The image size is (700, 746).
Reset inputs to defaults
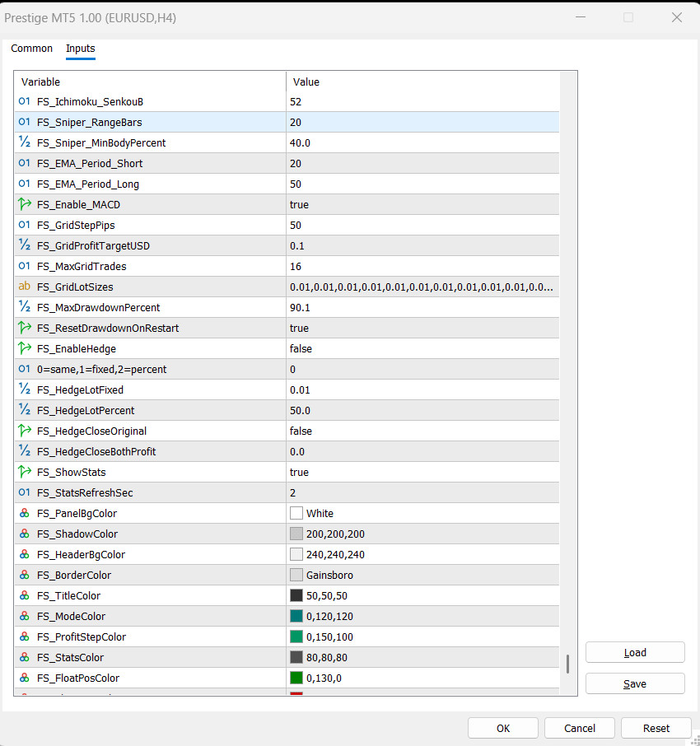tap(656, 728)
